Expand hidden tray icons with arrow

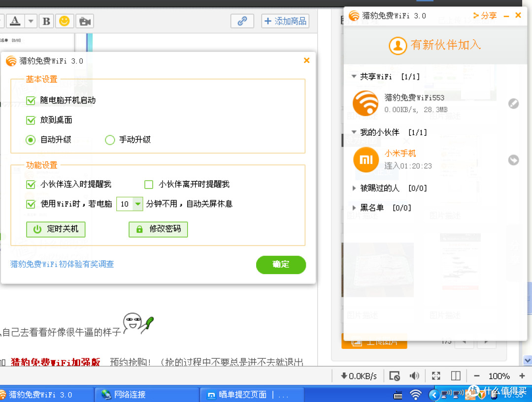[433, 395]
